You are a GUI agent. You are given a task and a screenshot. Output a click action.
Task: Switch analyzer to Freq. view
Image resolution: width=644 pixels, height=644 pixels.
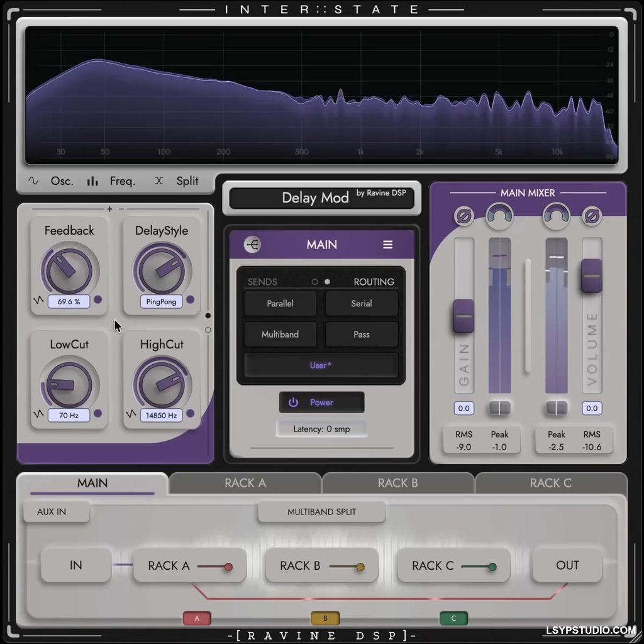pos(111,181)
